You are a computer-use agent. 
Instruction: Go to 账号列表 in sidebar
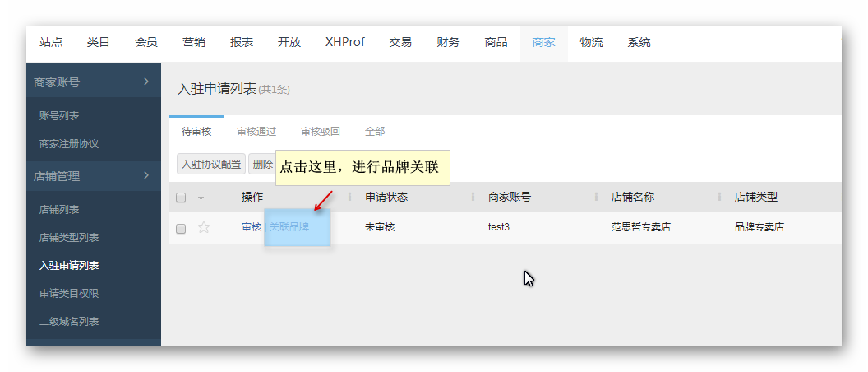(x=59, y=116)
